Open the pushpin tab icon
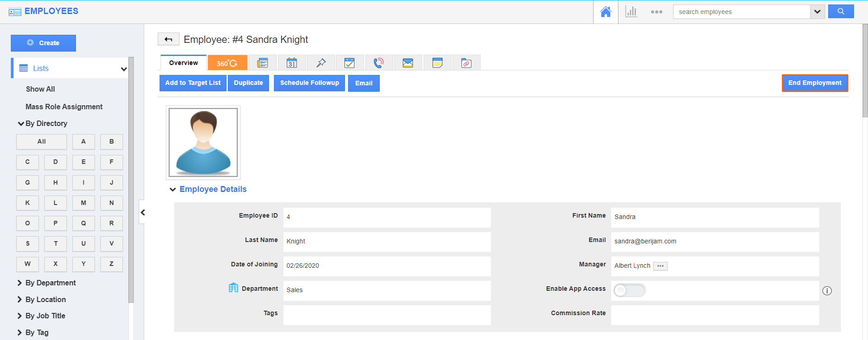This screenshot has height=340, width=868. pos(321,63)
